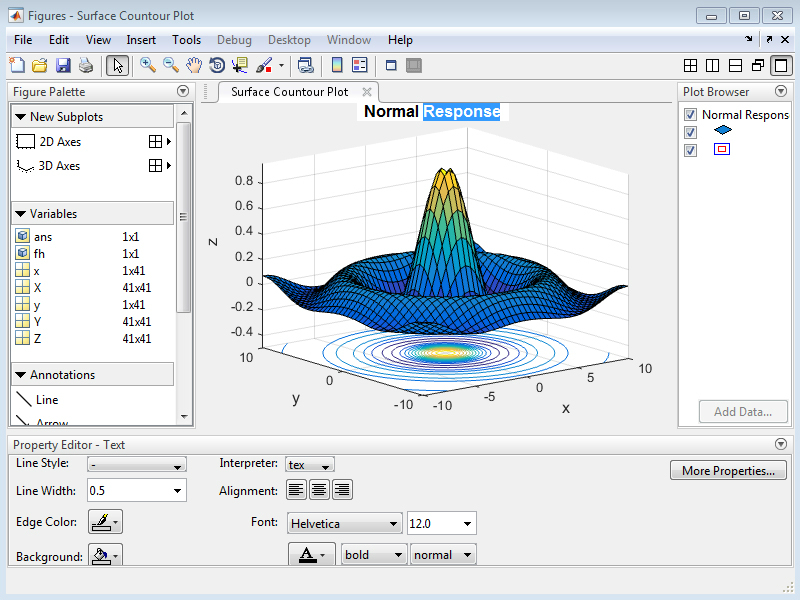The height and width of the screenshot is (600, 800).
Task: Toggle visibility of the surface plot item
Action: [x=690, y=132]
